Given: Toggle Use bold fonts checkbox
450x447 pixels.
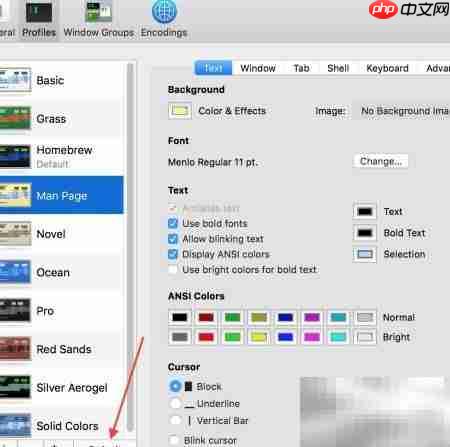Looking at the screenshot, I should (173, 223).
